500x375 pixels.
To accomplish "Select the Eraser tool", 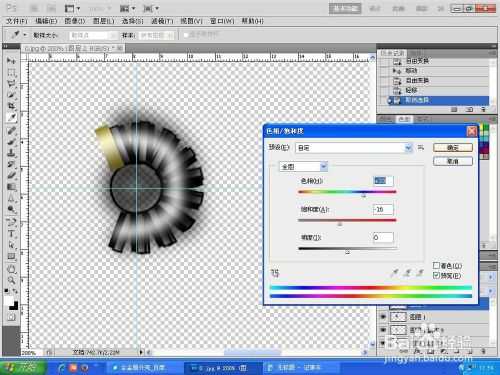I will (x=11, y=176).
